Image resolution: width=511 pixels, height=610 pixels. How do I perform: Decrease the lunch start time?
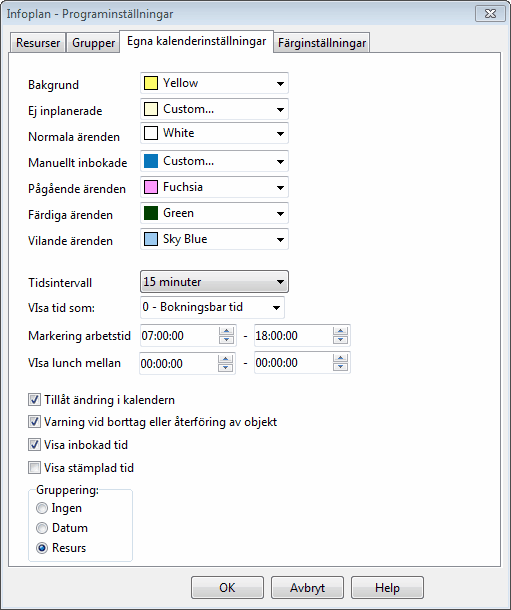(226, 368)
